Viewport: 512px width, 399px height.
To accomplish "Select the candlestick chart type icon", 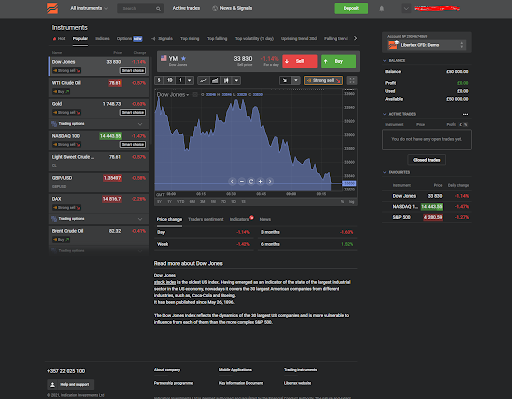I will pyautogui.click(x=226, y=80).
